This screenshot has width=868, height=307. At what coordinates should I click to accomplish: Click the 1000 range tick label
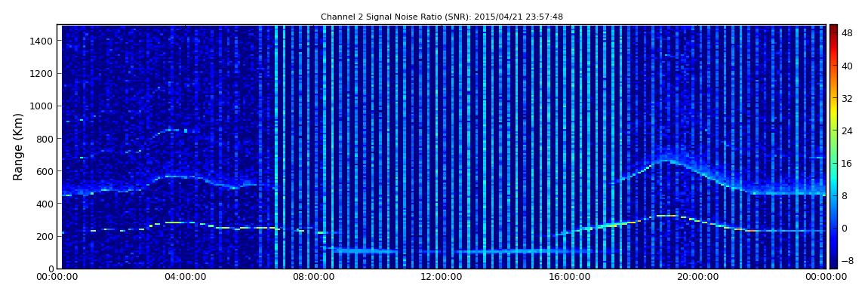42,106
